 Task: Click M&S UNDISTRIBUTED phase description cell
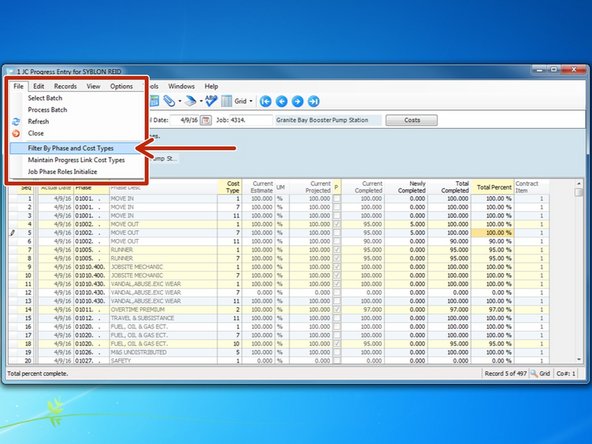click(x=163, y=353)
